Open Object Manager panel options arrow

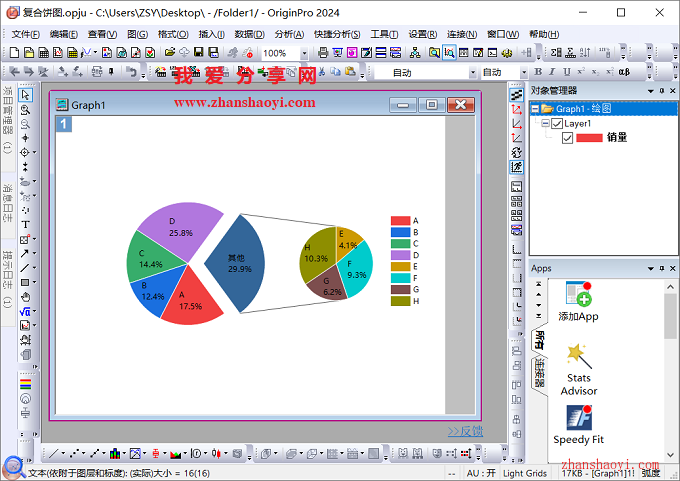tap(651, 91)
